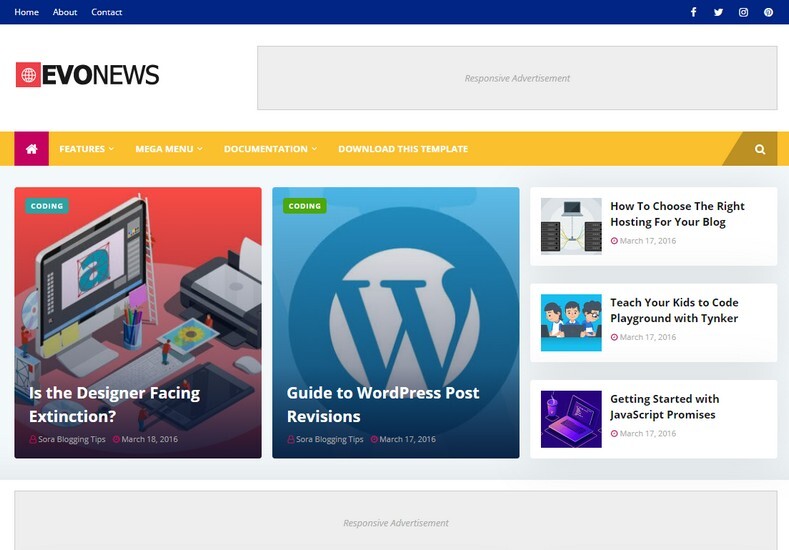Click the EvoNews globe logo icon
Viewport: 789px width, 550px height.
tap(28, 75)
